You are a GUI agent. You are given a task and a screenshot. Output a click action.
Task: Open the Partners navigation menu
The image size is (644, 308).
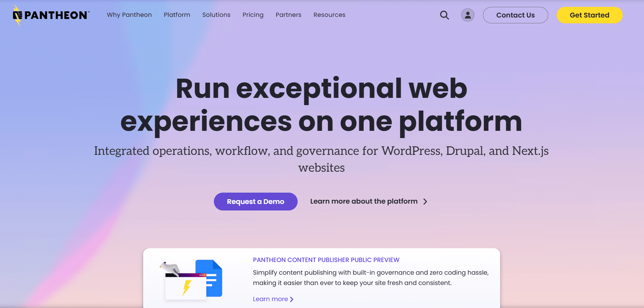(x=288, y=15)
